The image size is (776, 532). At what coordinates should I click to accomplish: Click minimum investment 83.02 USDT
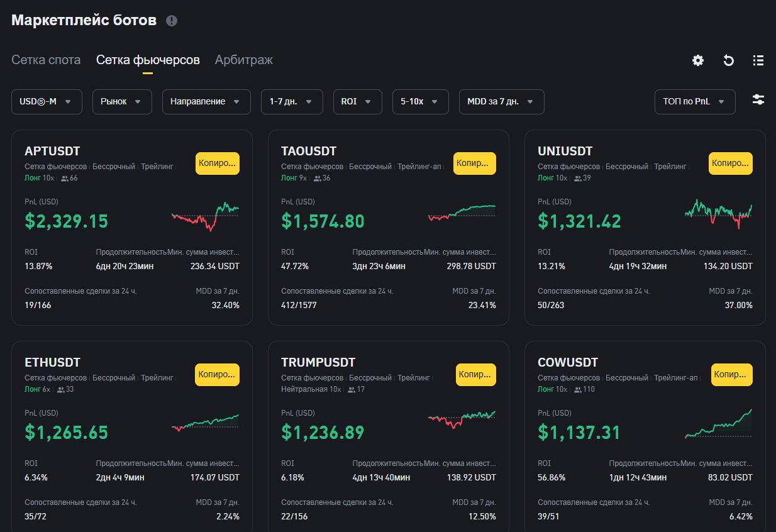pos(730,477)
